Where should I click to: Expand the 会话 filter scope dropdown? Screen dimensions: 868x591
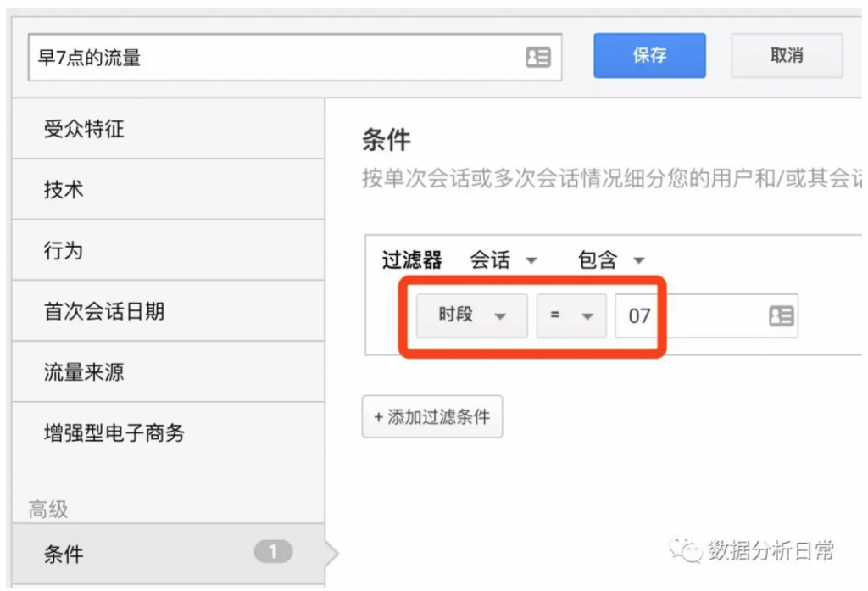pyautogui.click(x=504, y=260)
